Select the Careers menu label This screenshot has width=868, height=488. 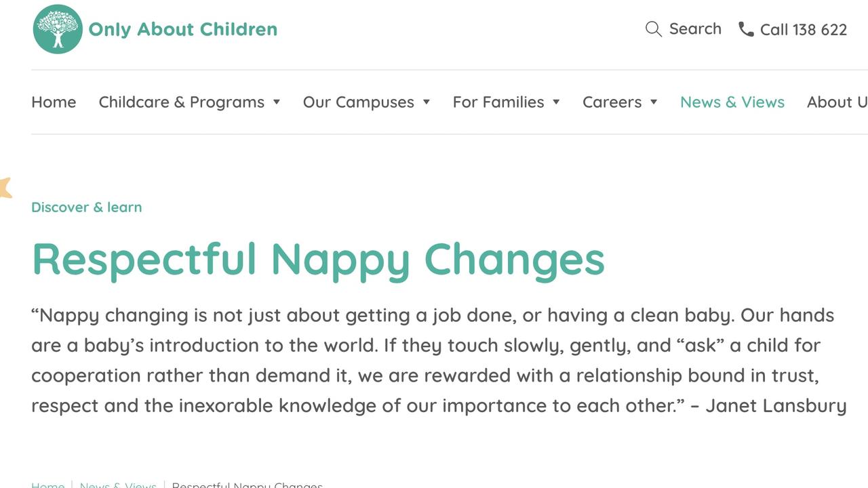(612, 102)
